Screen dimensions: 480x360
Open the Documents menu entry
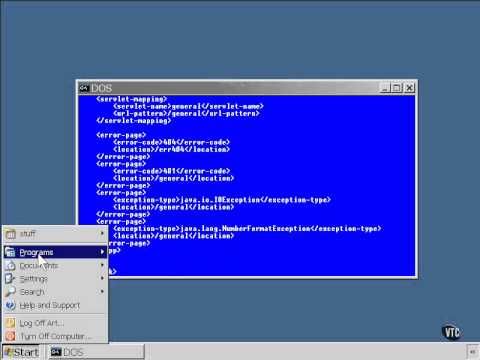point(55,266)
